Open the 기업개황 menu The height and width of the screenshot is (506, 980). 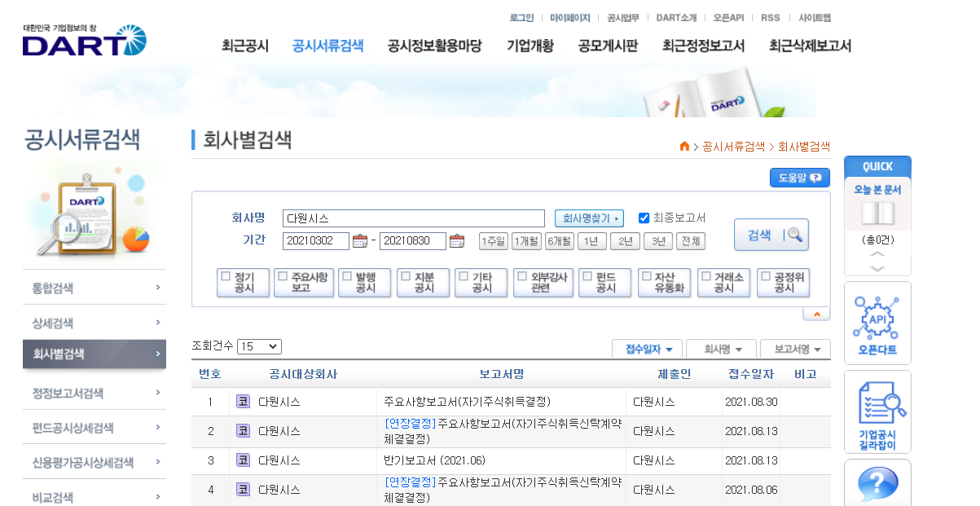(530, 46)
